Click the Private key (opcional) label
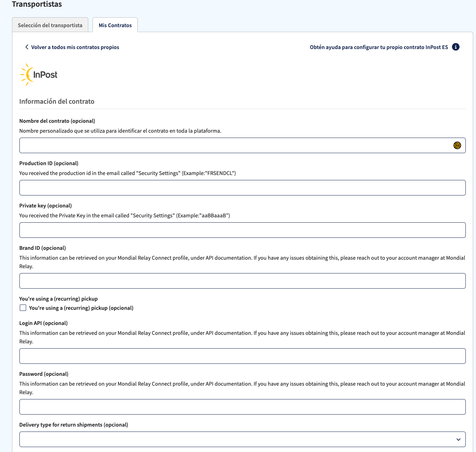The image size is (476, 452). [x=46, y=205]
